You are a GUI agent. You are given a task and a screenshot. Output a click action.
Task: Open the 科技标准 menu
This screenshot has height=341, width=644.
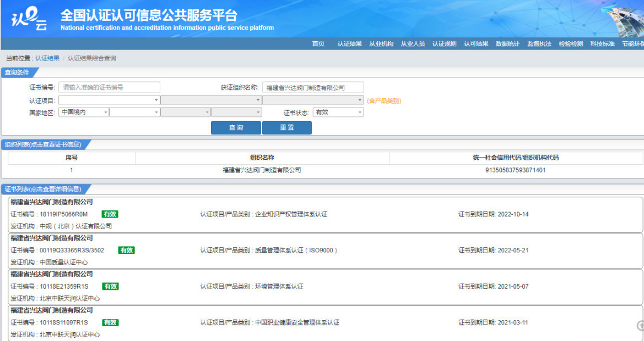pos(603,44)
